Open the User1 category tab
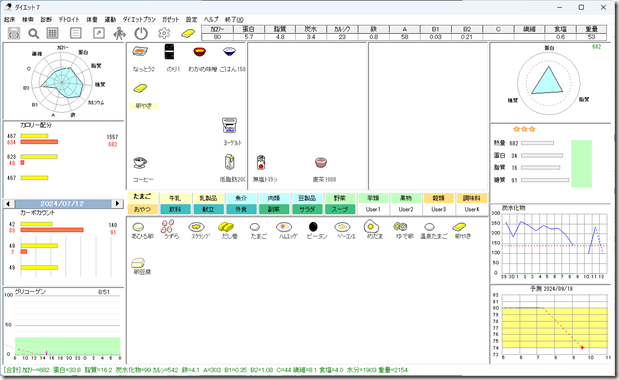The image size is (619, 380). click(373, 209)
